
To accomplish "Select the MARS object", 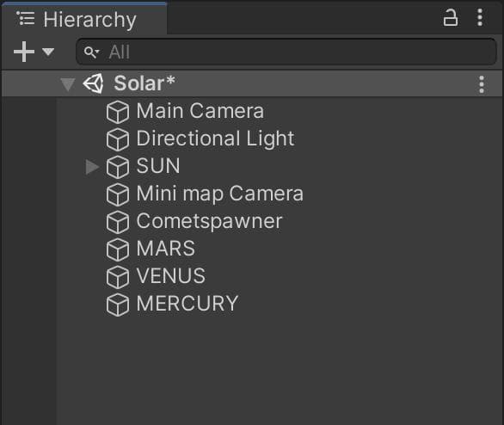I will [165, 249].
